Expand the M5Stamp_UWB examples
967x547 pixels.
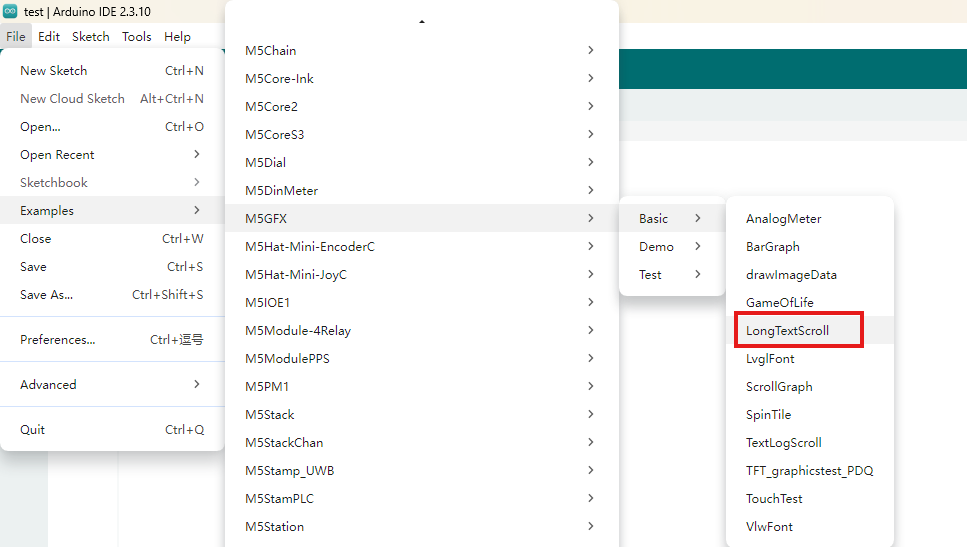coord(422,471)
